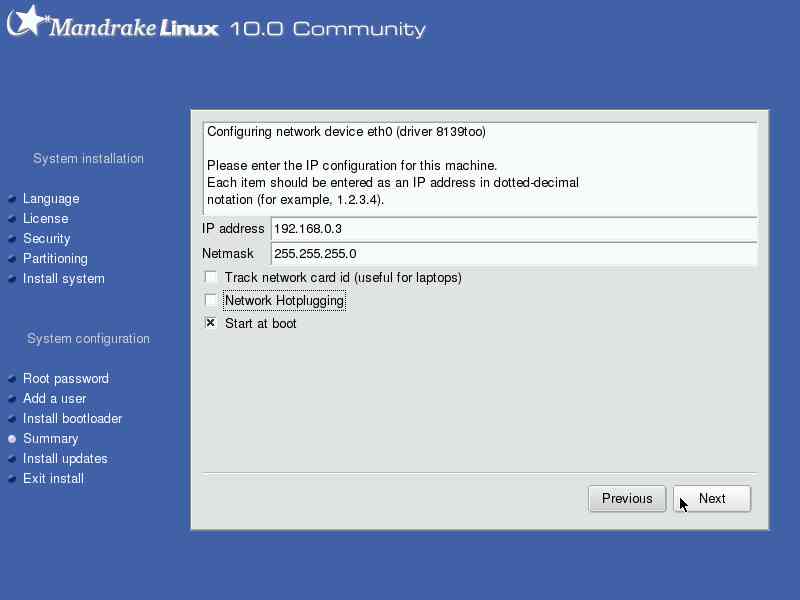
Task: Go back with the Previous button
Action: point(627,498)
